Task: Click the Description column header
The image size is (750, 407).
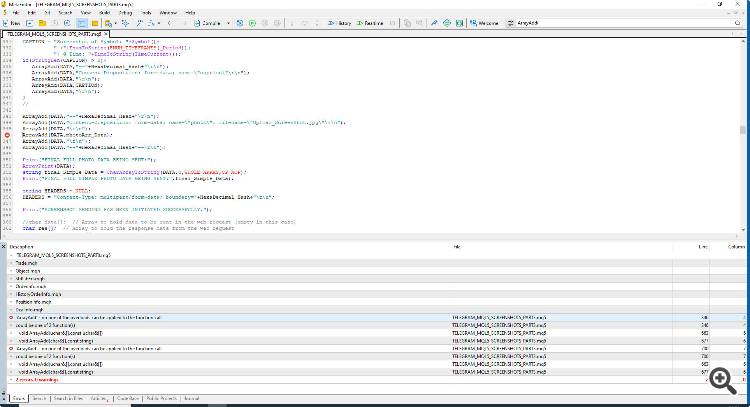Action: (22, 247)
